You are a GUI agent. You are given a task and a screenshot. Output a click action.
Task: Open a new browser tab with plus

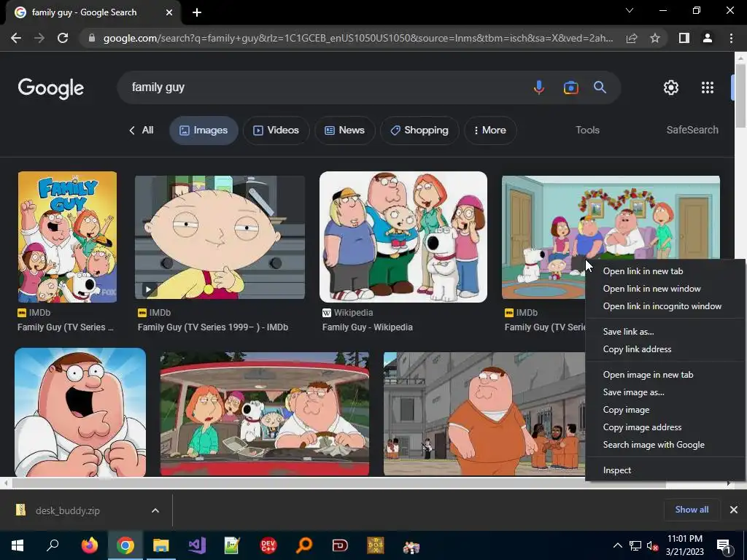(197, 12)
